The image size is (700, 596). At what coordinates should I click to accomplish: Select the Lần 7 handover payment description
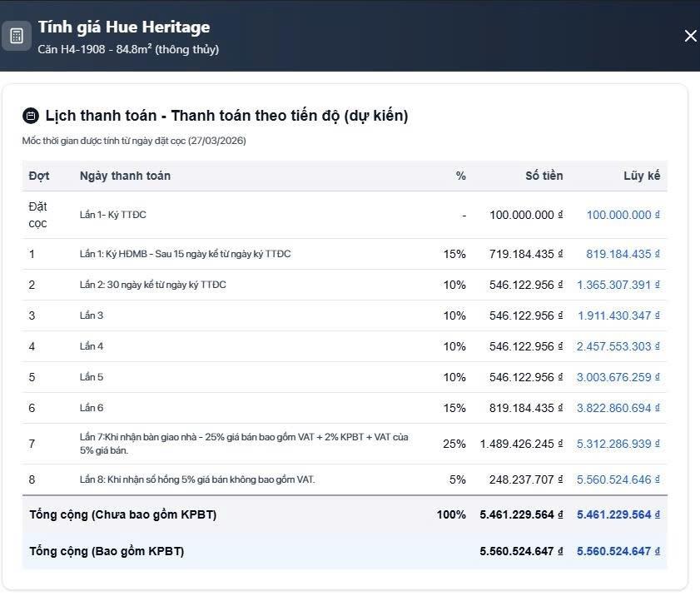point(244,444)
